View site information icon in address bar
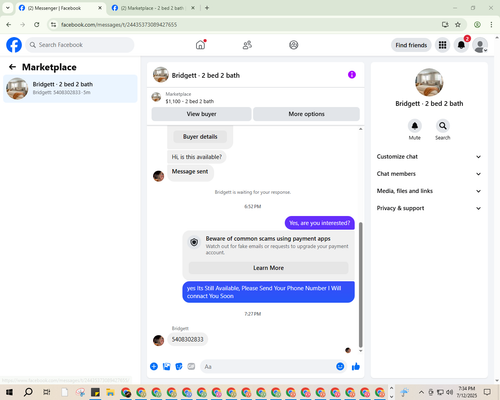This screenshot has width=500, height=400. pos(53,24)
